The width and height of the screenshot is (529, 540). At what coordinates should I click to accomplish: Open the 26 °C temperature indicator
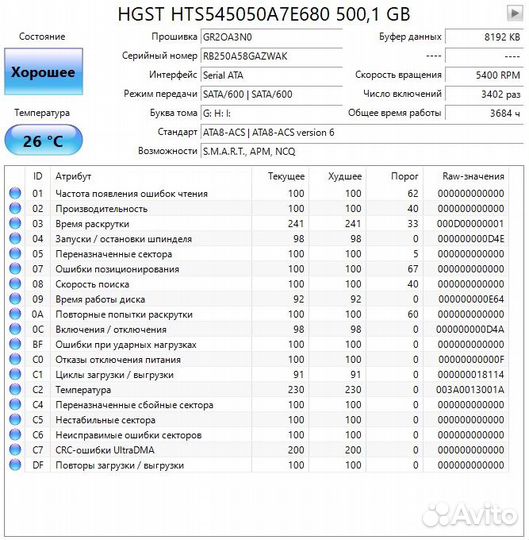tap(43, 141)
